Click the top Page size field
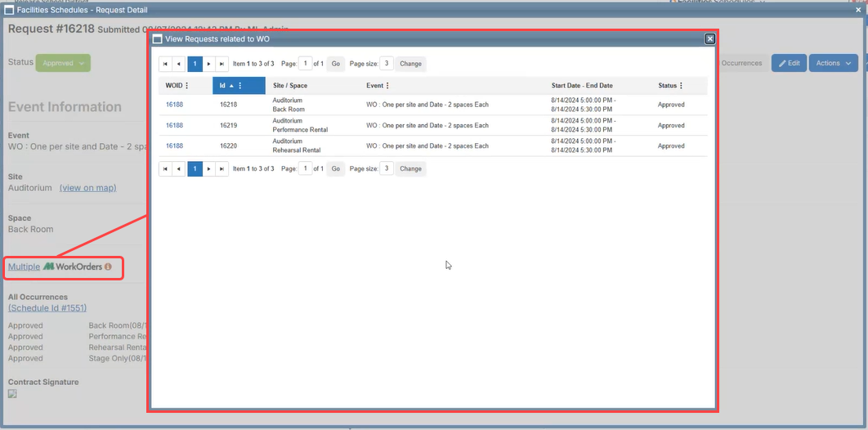Viewport: 868px width, 430px height. (387, 64)
